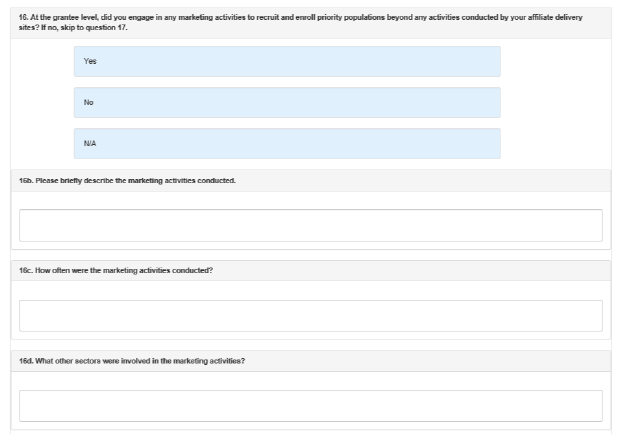
Task: Focus the 'How often' answer field
Action: [x=311, y=315]
